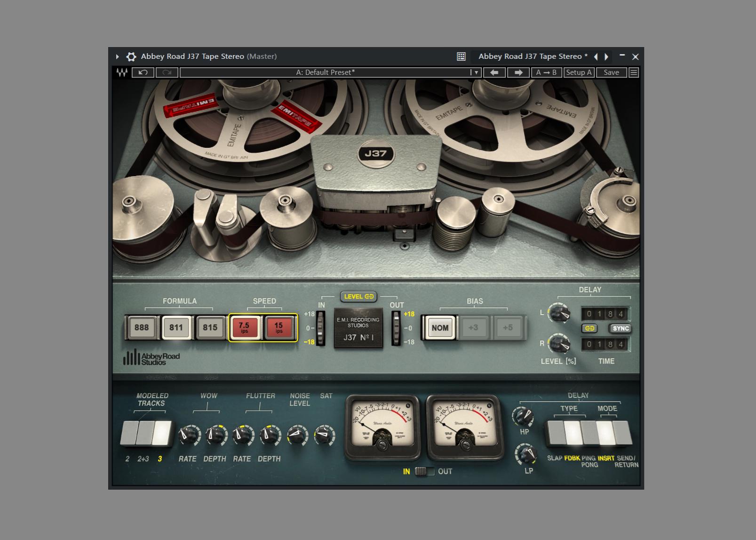This screenshot has height=540, width=756.
Task: Select modeled track 3
Action: click(161, 433)
